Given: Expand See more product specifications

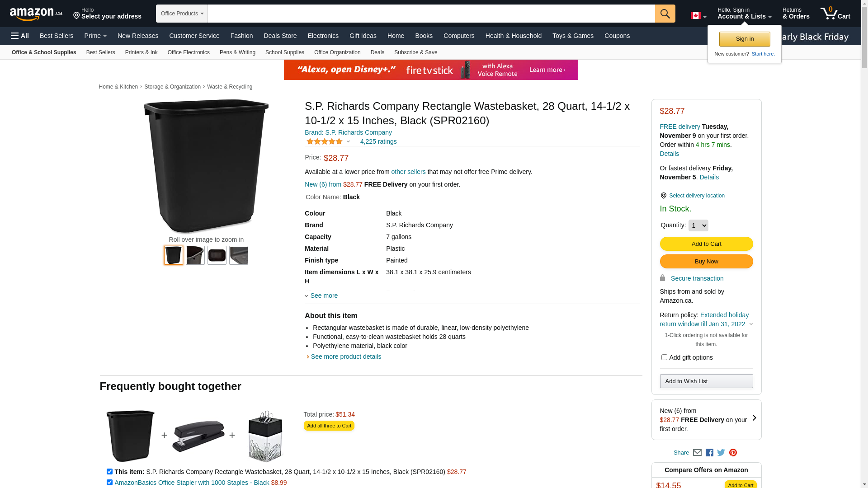Looking at the screenshot, I should pos(323,296).
